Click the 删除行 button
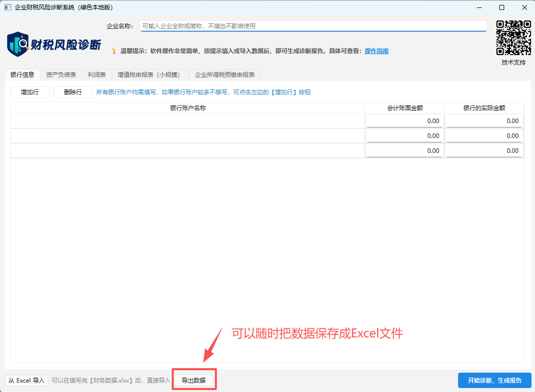Viewport: 535px width, 392px height. click(x=73, y=92)
